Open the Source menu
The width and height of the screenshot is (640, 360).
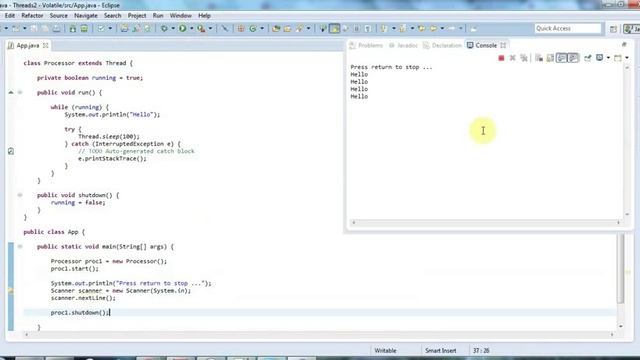tap(58, 16)
